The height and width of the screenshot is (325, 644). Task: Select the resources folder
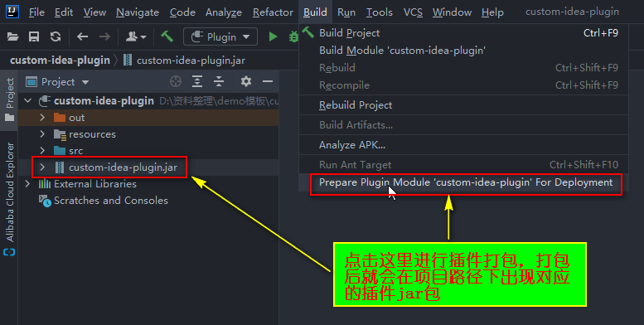tap(92, 134)
